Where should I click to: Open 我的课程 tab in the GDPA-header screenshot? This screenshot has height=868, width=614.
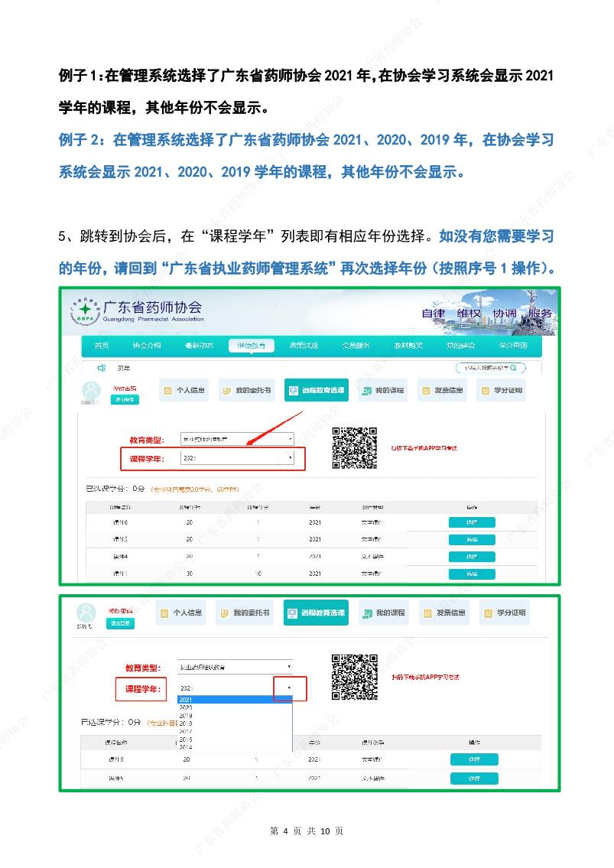point(382,390)
